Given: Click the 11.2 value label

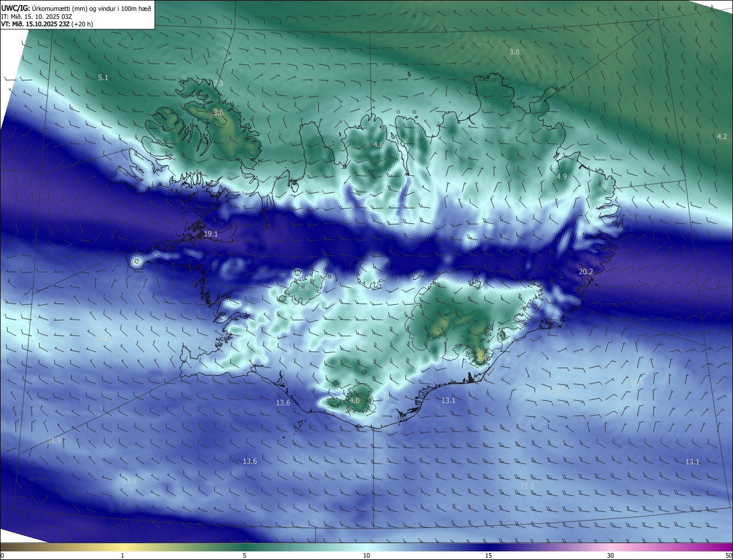Looking at the screenshot, I should click(129, 482).
